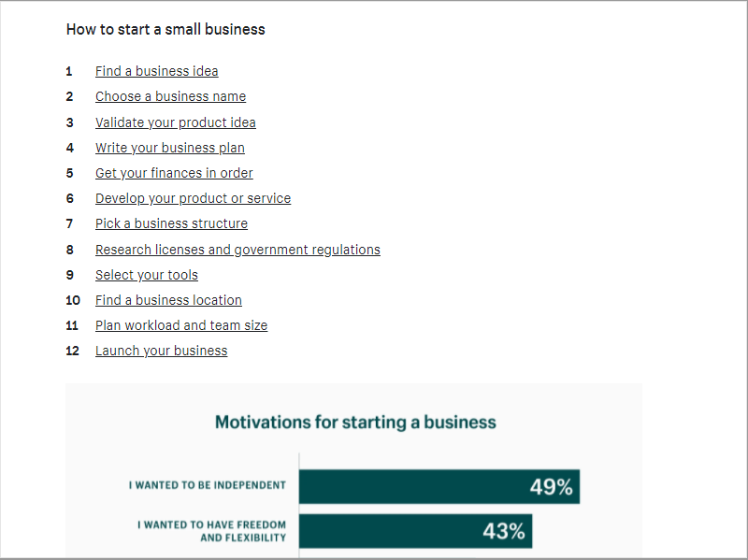Go to 'Select your tools' section
Viewport: 748px width, 560px height.
[x=147, y=275]
